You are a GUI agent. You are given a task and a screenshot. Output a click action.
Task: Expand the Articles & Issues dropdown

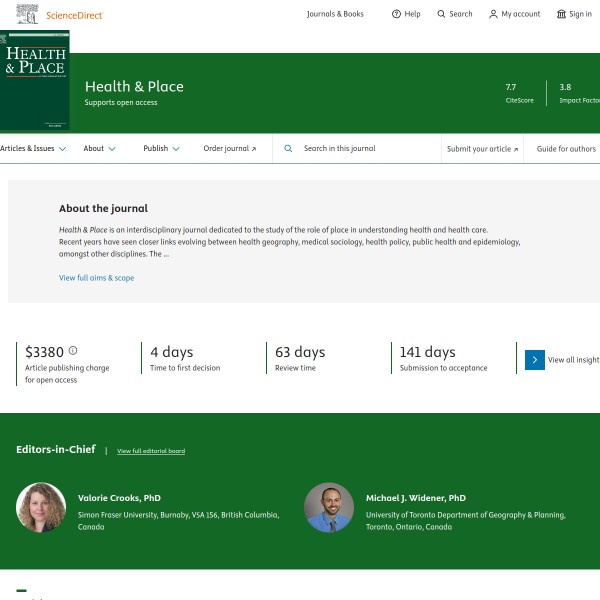(33, 149)
